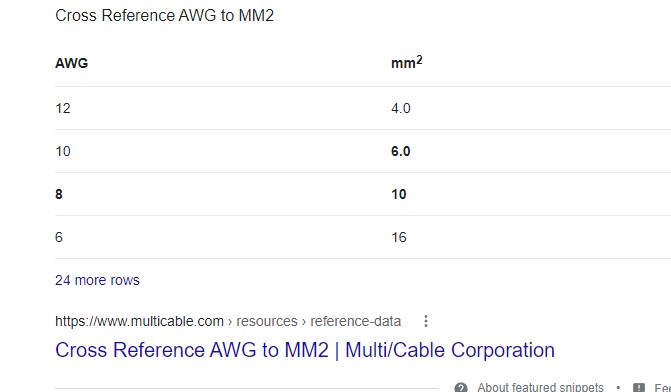The height and width of the screenshot is (392, 671).
Task: Click the 'resources' breadcrumb segment
Action: point(267,321)
